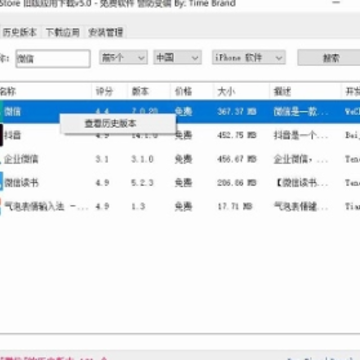Click version 1.3 of 气泡表情输入法

[138, 207]
